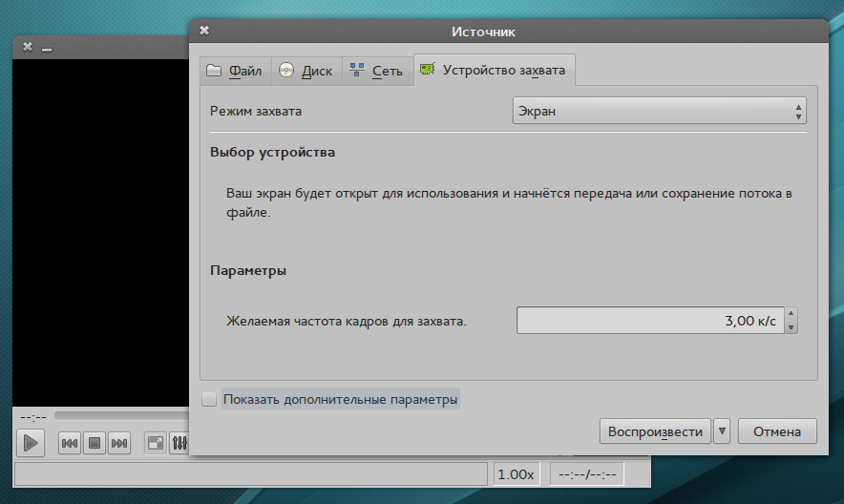Click the --:--/--:-- time display in VLC
The image size is (844, 504).
(x=587, y=474)
